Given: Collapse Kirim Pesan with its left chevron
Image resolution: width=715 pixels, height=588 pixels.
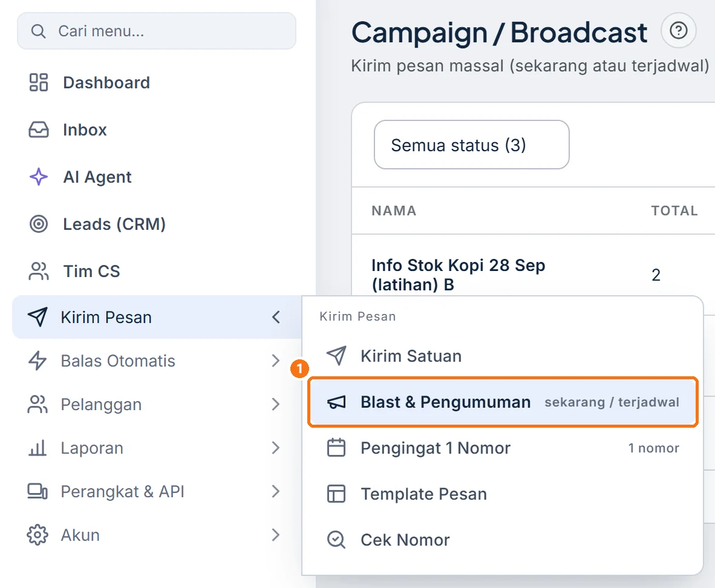Looking at the screenshot, I should 276,317.
